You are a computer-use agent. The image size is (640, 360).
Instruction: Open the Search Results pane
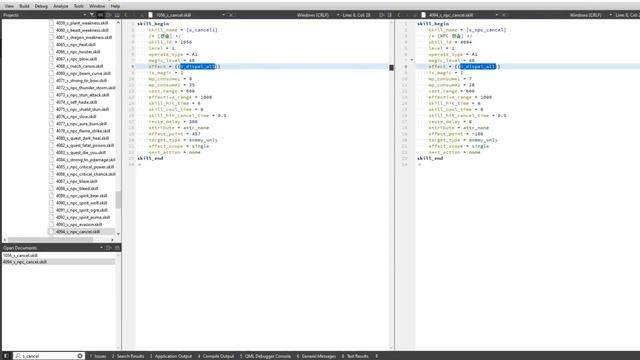coord(128,356)
